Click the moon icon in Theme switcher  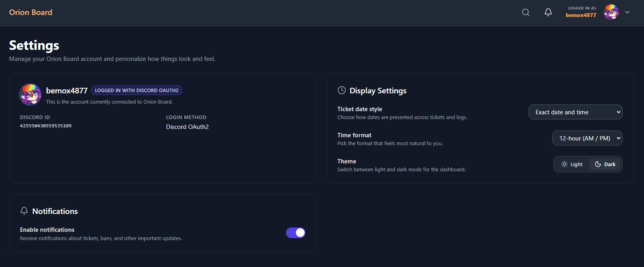[x=598, y=164]
